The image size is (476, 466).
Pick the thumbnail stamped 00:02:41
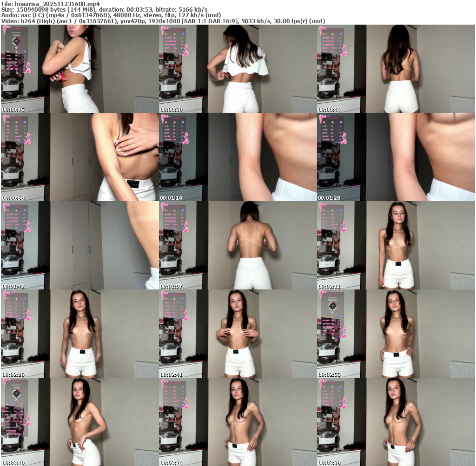(x=238, y=334)
